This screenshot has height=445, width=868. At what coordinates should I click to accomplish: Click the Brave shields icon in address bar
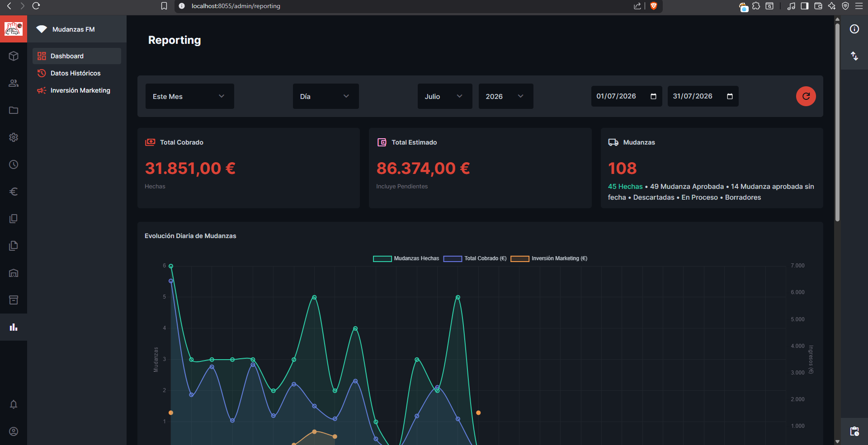point(653,6)
